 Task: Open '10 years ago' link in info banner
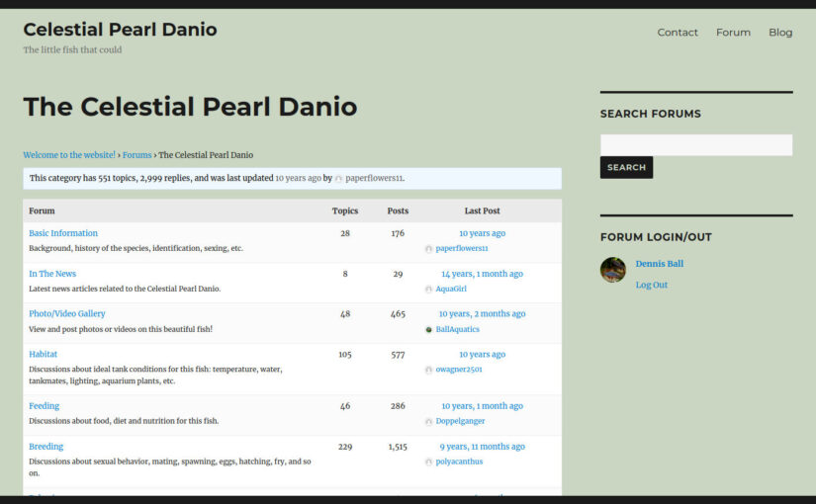pos(298,178)
